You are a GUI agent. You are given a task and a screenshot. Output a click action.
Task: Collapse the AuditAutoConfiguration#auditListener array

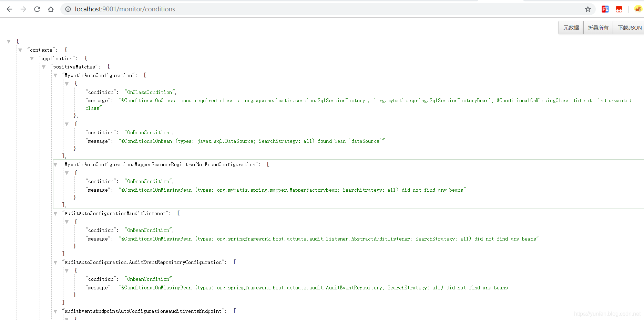pos(55,214)
